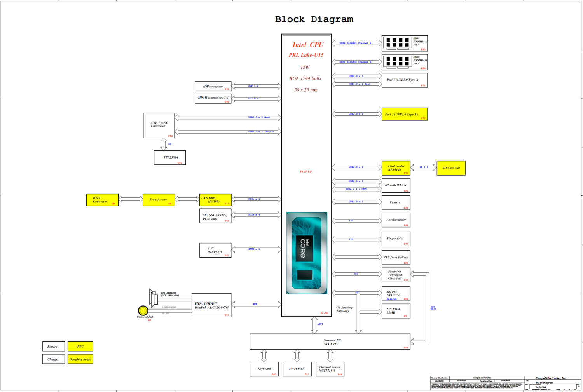Select the 2.5" HDD/SSD block
The height and width of the screenshot is (392, 583).
(215, 251)
